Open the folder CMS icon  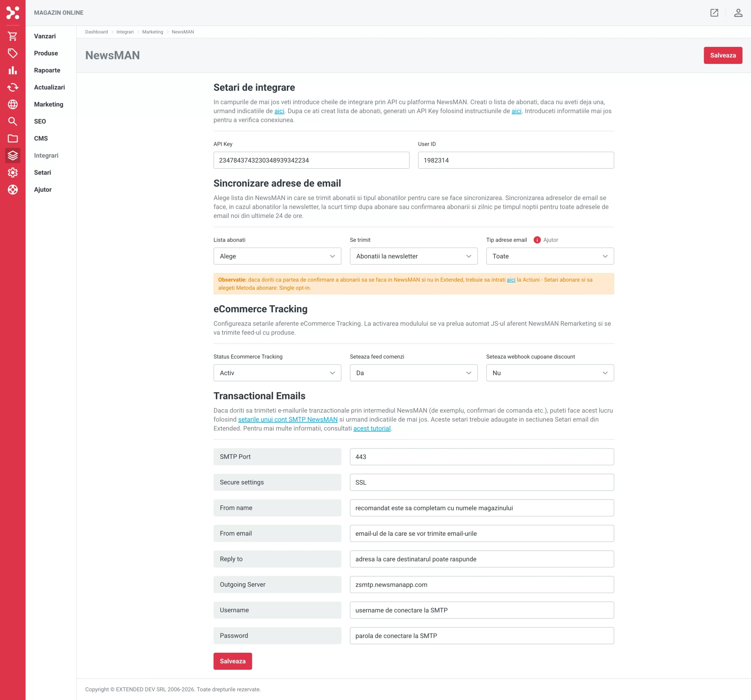(x=12, y=138)
